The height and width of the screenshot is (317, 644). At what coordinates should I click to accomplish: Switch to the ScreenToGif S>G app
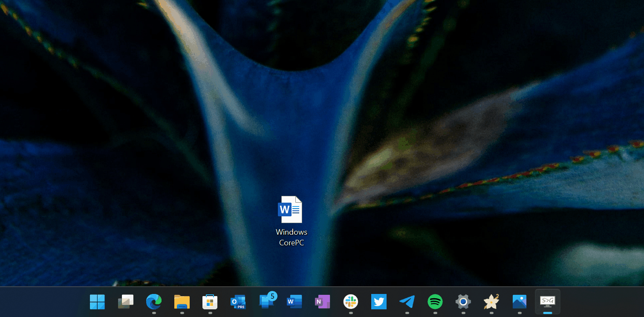[x=548, y=302]
